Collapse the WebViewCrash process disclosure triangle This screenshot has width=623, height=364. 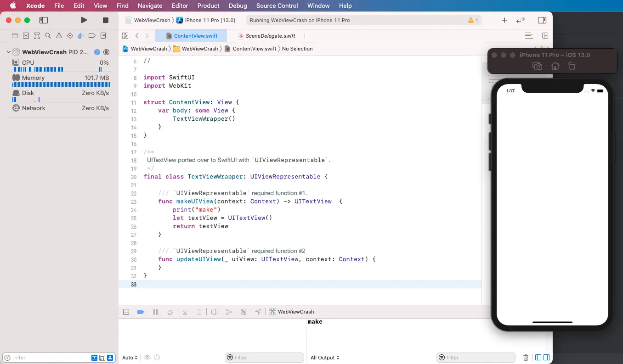pyautogui.click(x=8, y=52)
